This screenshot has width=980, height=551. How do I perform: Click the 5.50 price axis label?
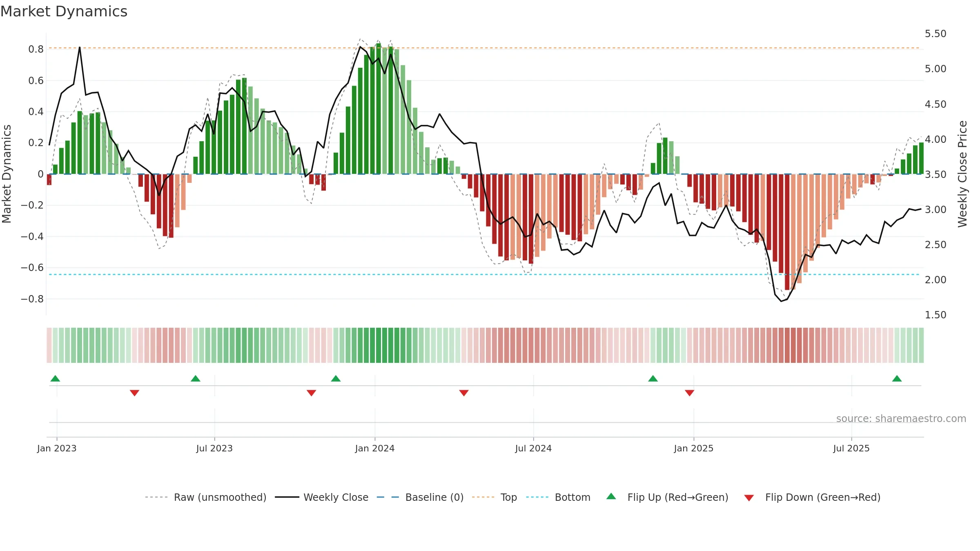(935, 33)
